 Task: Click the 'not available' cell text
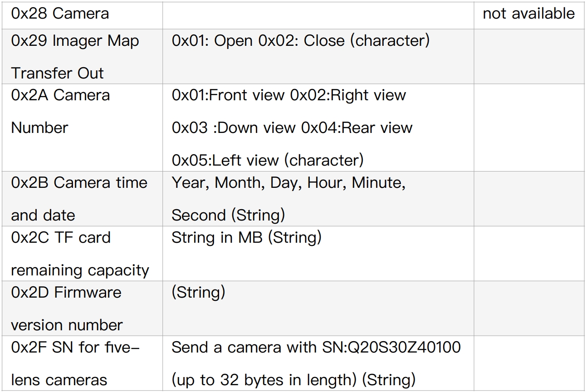pos(528,14)
